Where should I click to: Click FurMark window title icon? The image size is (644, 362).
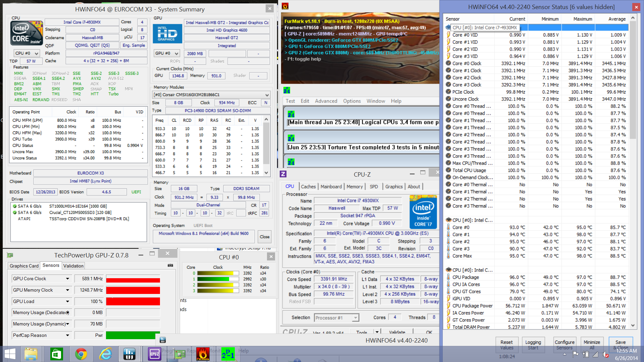pos(285,6)
